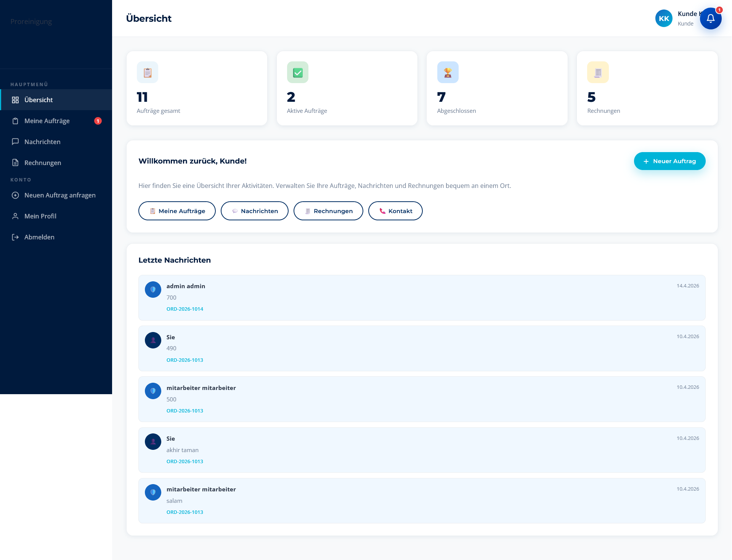732x560 pixels.
Task: Click the KK user avatar
Action: pos(664,18)
